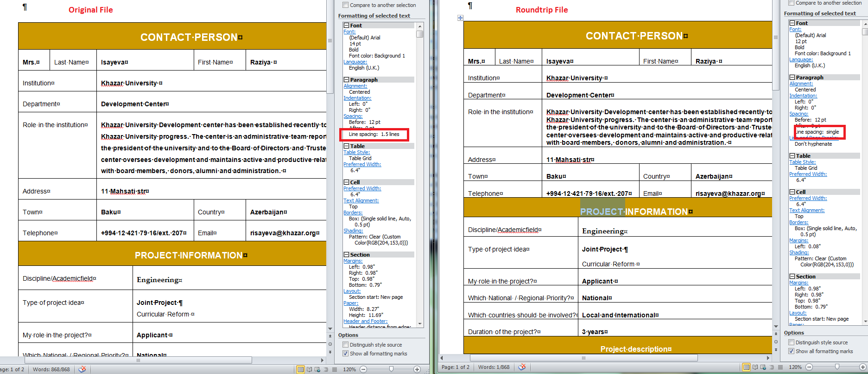Collapse the Paragraph section in Roundtrip formatting pane
This screenshot has height=374, width=868.
[x=792, y=77]
